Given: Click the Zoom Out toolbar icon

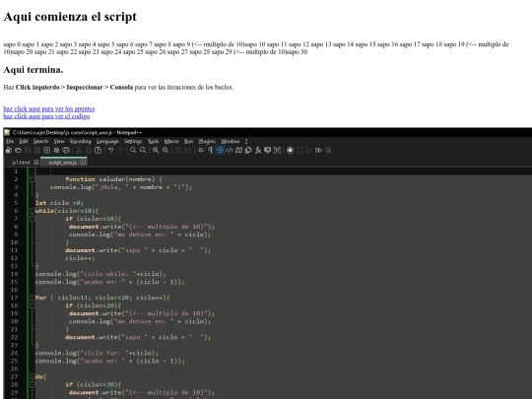Looking at the screenshot, I should (166, 150).
